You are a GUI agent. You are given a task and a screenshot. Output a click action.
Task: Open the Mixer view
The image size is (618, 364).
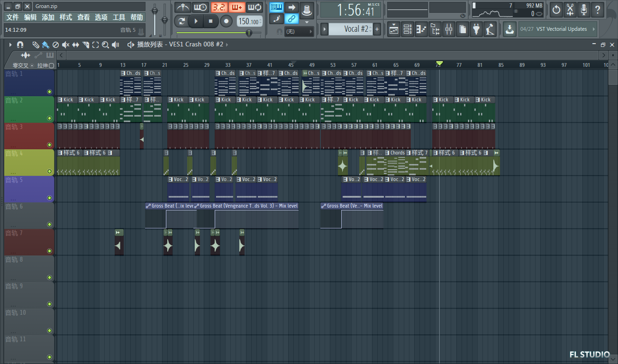449,29
